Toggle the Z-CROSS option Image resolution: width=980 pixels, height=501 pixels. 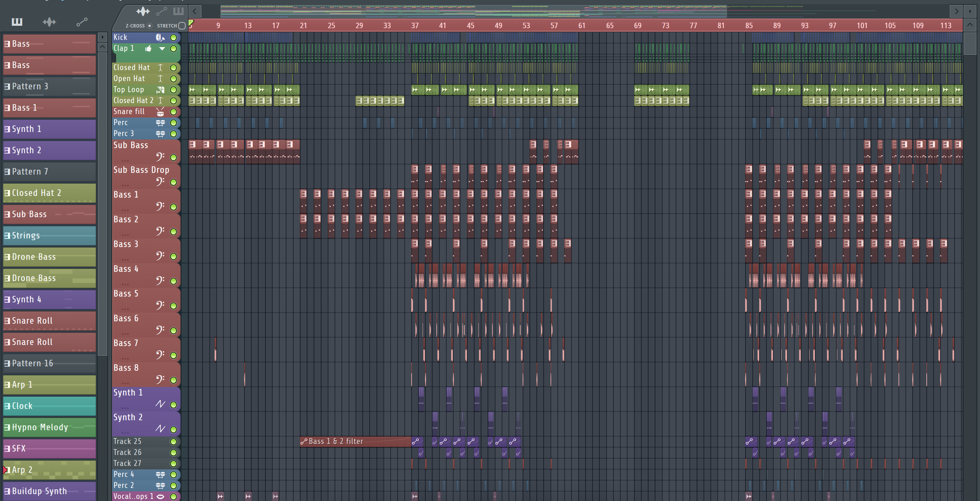coord(150,26)
